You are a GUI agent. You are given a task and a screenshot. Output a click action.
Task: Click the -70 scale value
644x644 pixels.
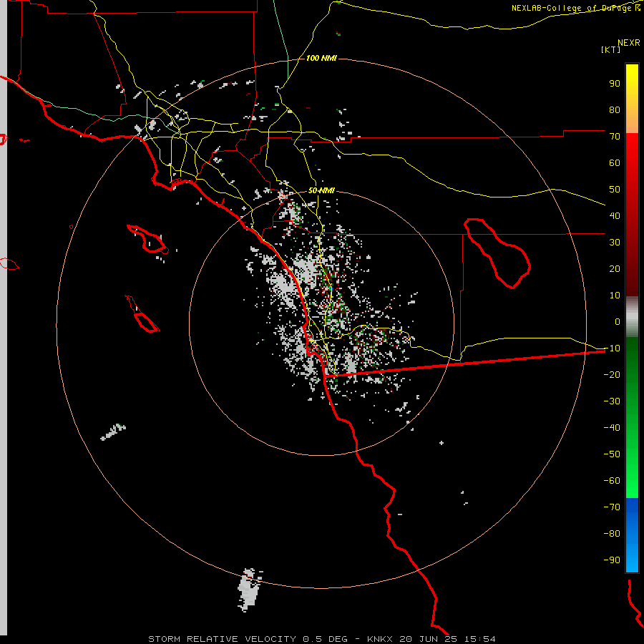(612, 507)
